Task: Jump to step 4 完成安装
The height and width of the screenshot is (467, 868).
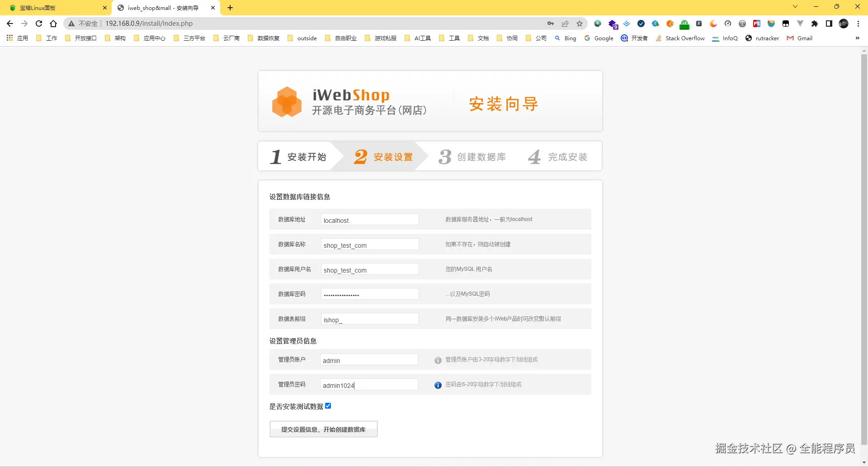Action: pos(558,156)
